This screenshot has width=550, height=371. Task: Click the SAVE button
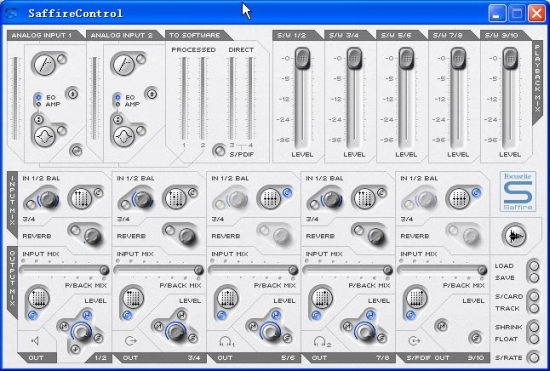pyautogui.click(x=534, y=278)
